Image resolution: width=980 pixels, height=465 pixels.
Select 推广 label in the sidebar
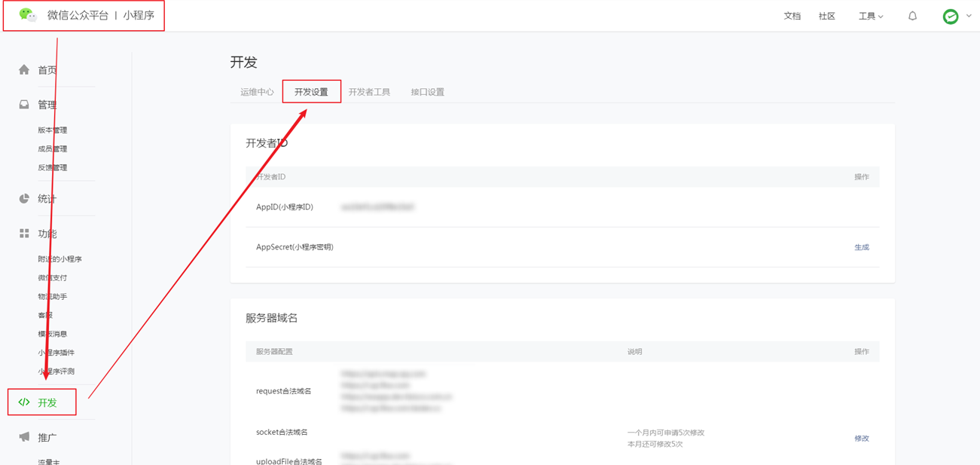[x=47, y=438]
